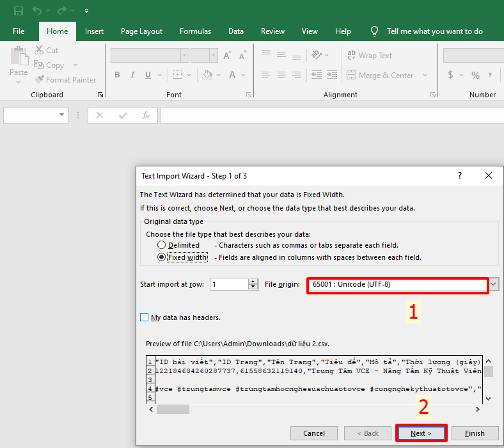Toggle Bold formatting
The image size is (504, 448).
[117, 75]
